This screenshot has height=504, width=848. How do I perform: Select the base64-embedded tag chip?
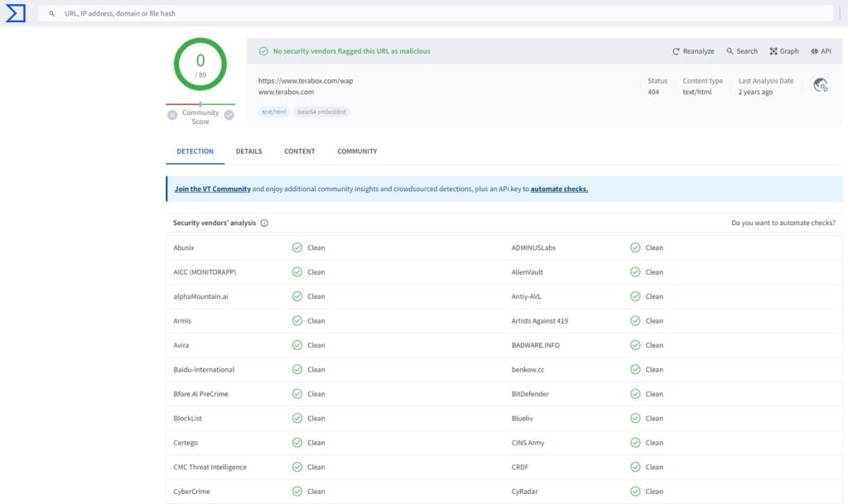[321, 112]
